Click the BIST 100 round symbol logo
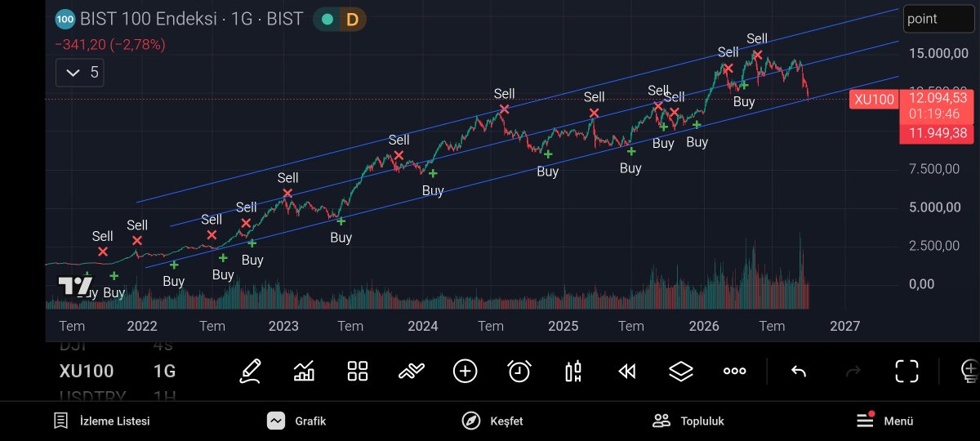The width and height of the screenshot is (980, 441). [65, 19]
